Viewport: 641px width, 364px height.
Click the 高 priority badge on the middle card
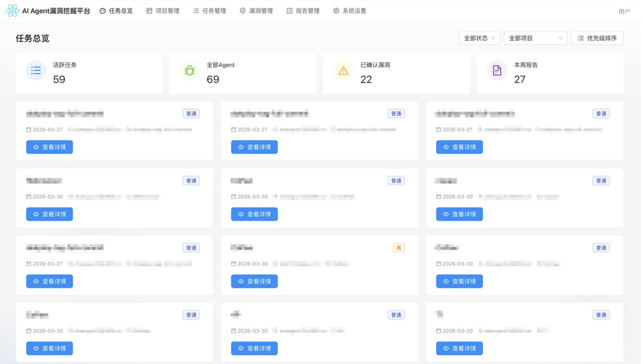[x=398, y=248]
